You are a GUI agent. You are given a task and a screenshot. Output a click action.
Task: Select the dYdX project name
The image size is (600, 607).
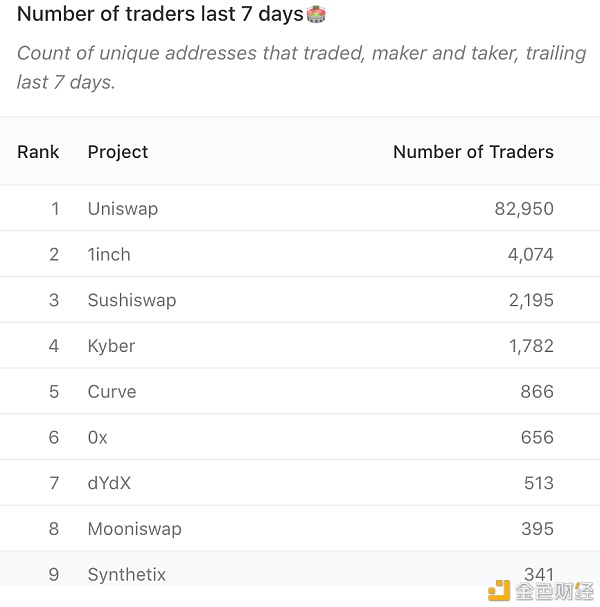pos(109,483)
